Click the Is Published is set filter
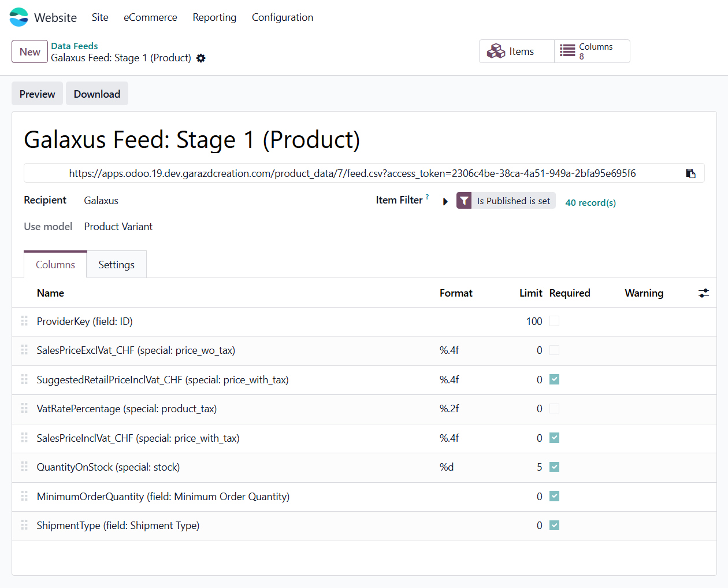 coord(514,201)
